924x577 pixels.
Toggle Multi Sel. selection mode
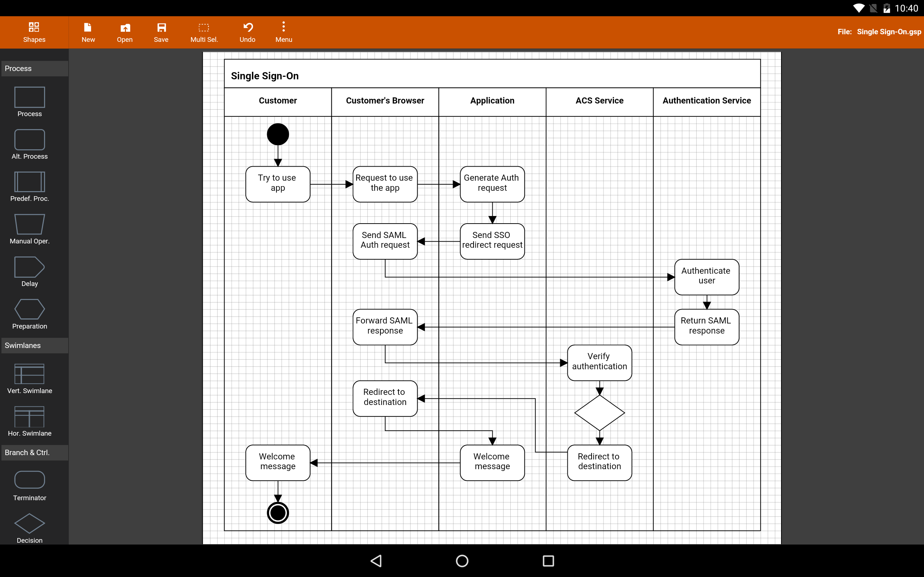click(204, 32)
